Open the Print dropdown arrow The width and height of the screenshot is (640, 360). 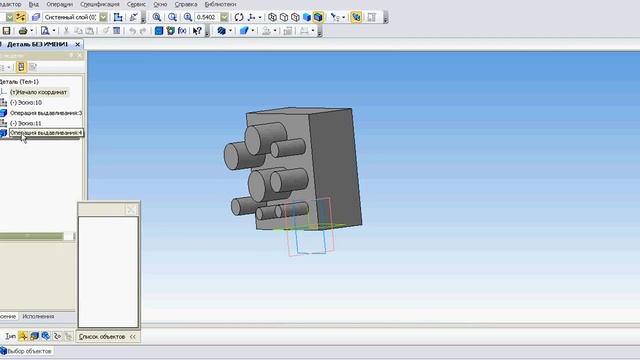pos(31,31)
